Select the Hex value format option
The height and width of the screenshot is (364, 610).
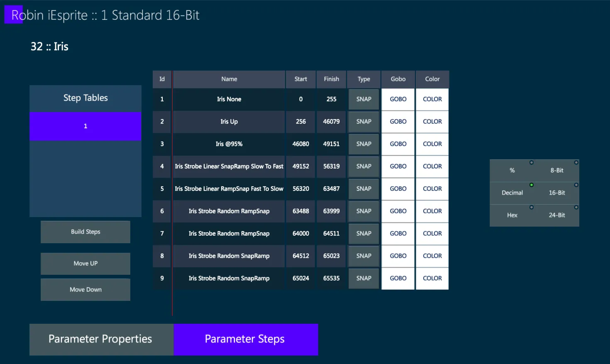(x=512, y=215)
